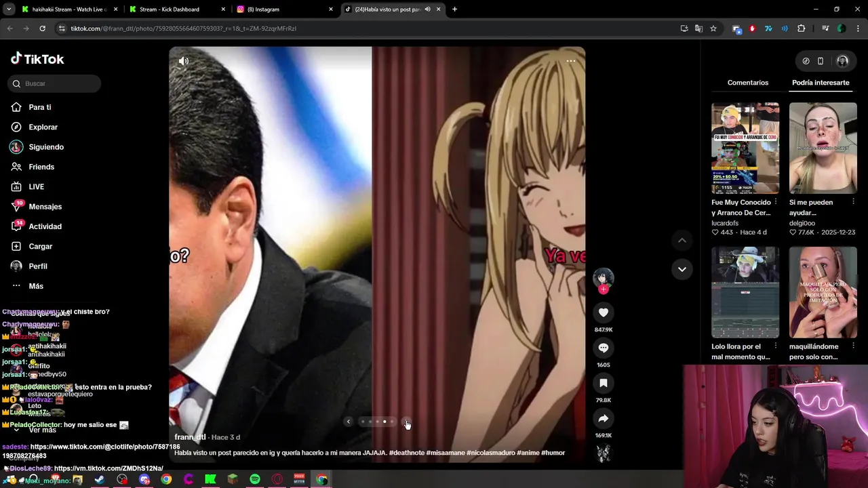868x488 pixels.
Task: Open the creator avatar beside the post
Action: click(x=603, y=278)
